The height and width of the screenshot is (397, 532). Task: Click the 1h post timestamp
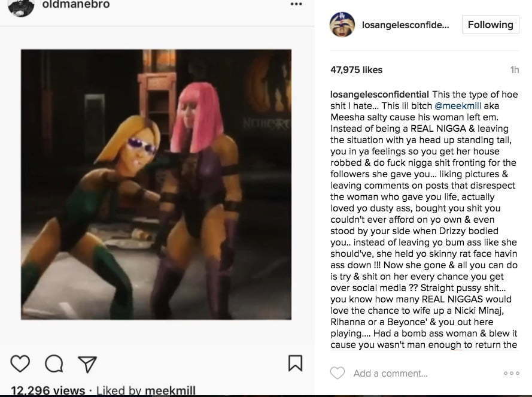(515, 69)
